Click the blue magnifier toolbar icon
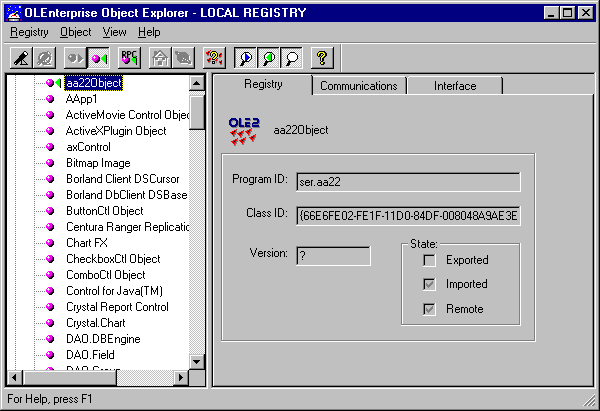Screen dimensions: 600x411 (x=246, y=58)
